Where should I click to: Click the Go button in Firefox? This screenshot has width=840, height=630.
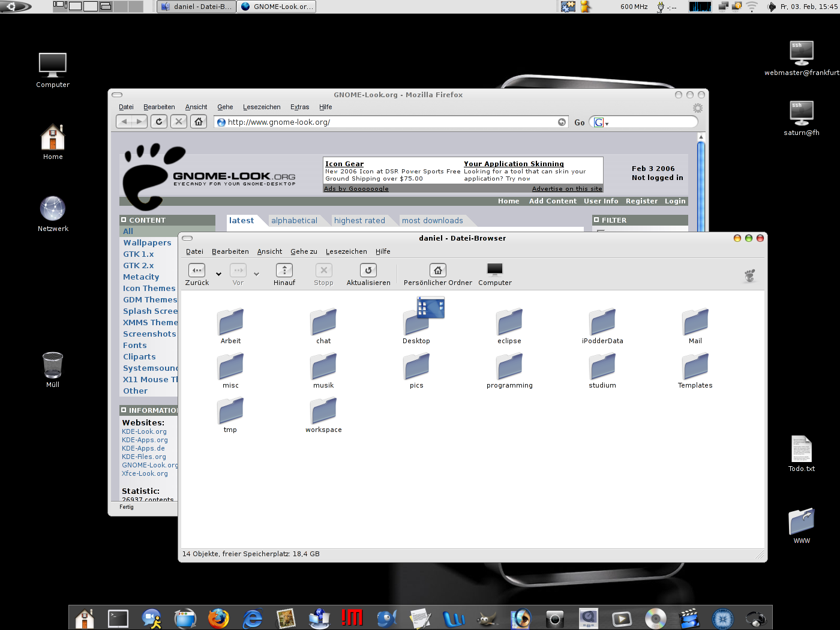click(x=580, y=122)
